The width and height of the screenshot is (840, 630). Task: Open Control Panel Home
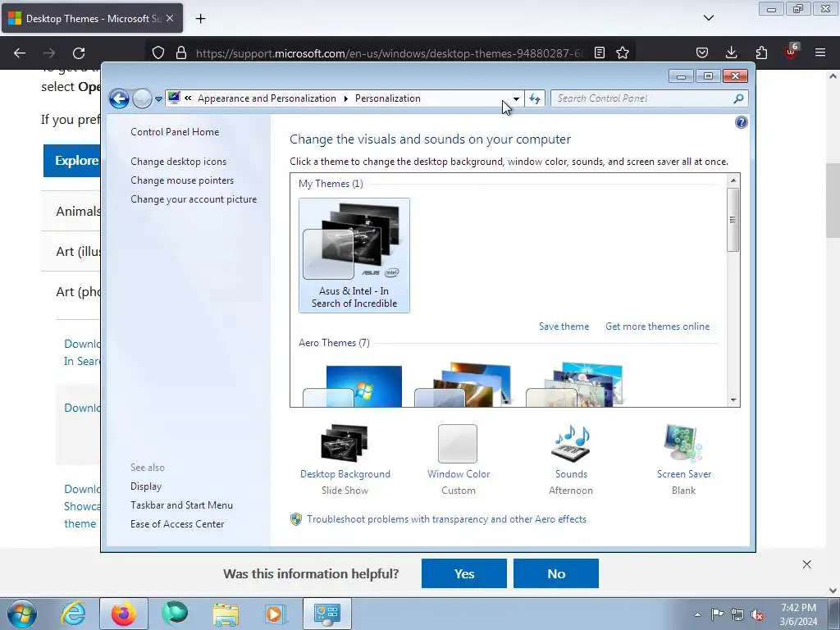[175, 132]
